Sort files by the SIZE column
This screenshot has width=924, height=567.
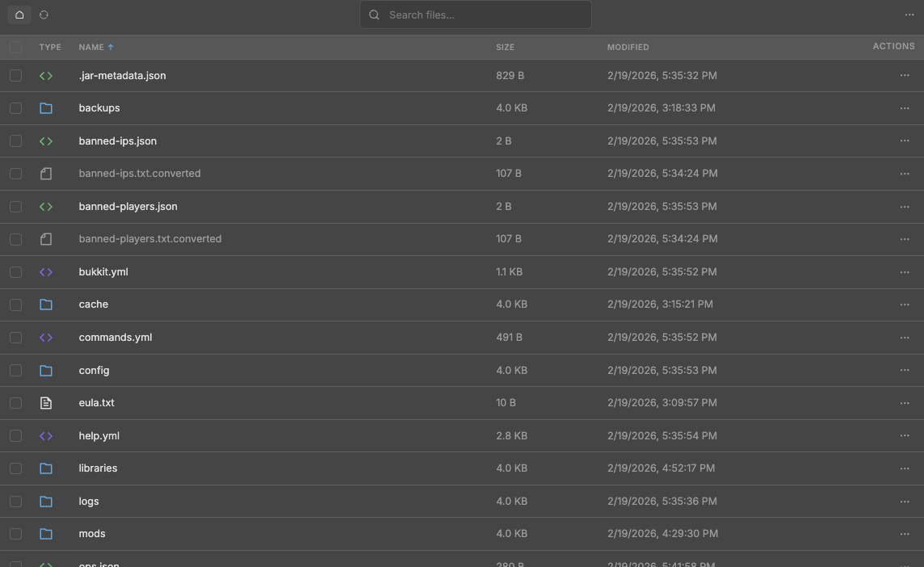click(x=505, y=47)
